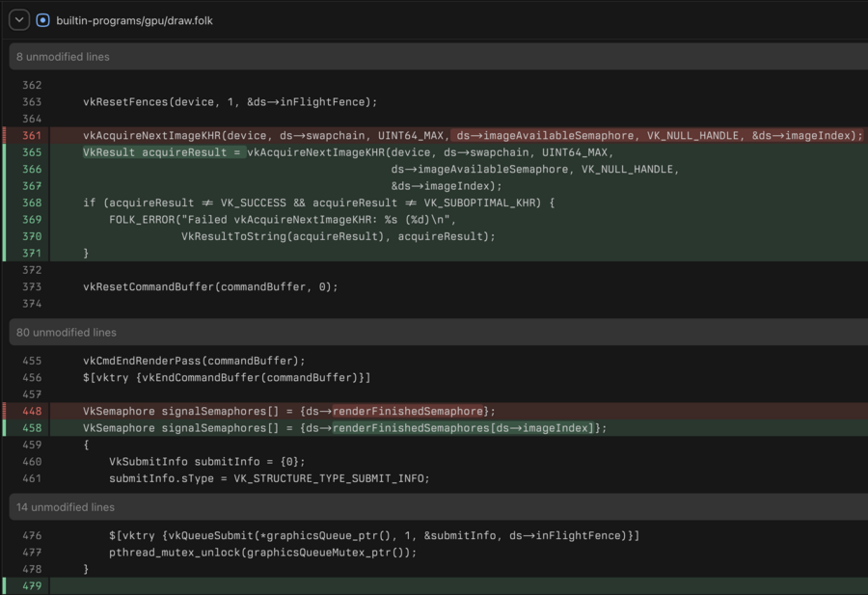Click 'VkSubmitInfo submitInfo = {0};' line
The image size is (868, 595).
click(x=206, y=462)
